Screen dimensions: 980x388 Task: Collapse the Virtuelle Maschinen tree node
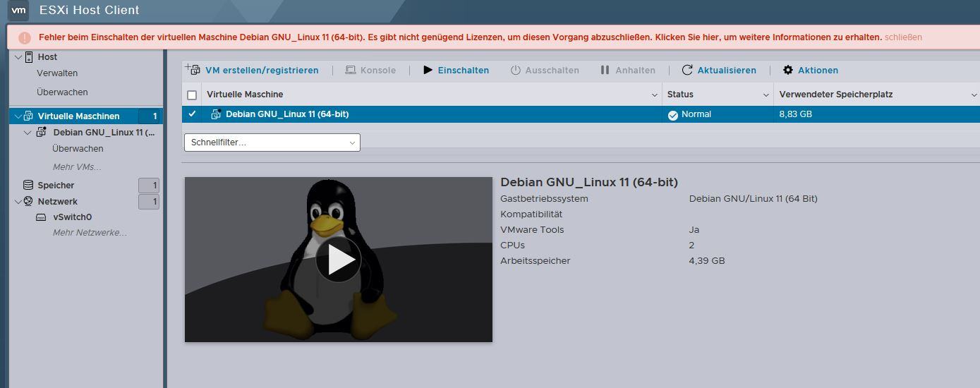pos(18,116)
